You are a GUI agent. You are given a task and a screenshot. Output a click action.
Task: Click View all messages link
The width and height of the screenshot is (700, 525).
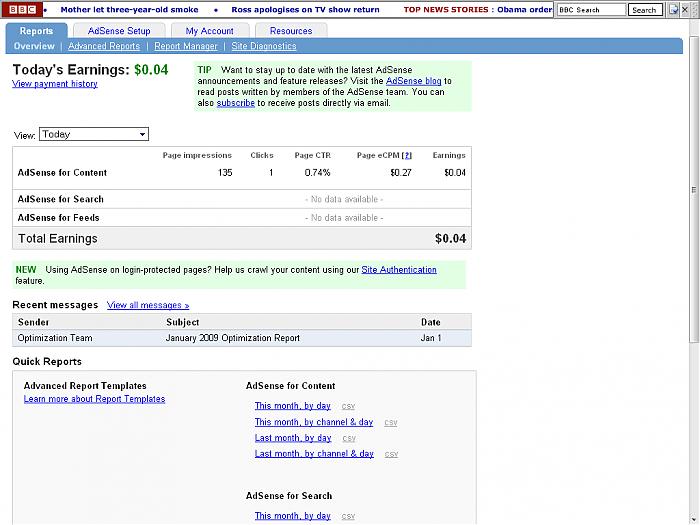(x=148, y=305)
